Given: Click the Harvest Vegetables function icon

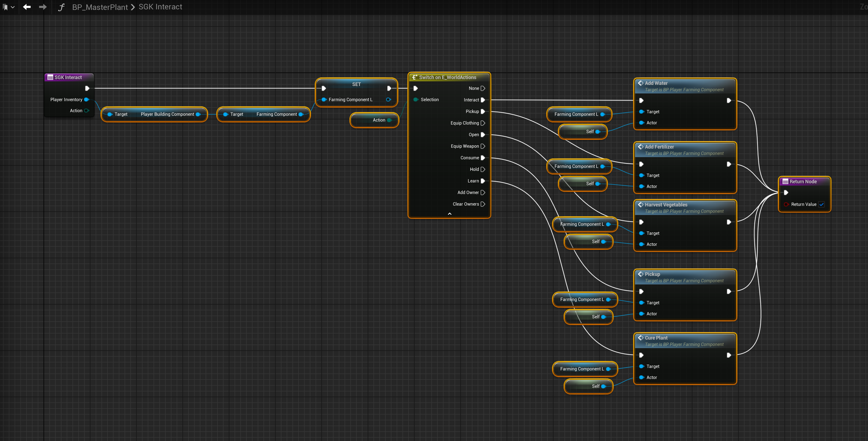Looking at the screenshot, I should pos(641,205).
